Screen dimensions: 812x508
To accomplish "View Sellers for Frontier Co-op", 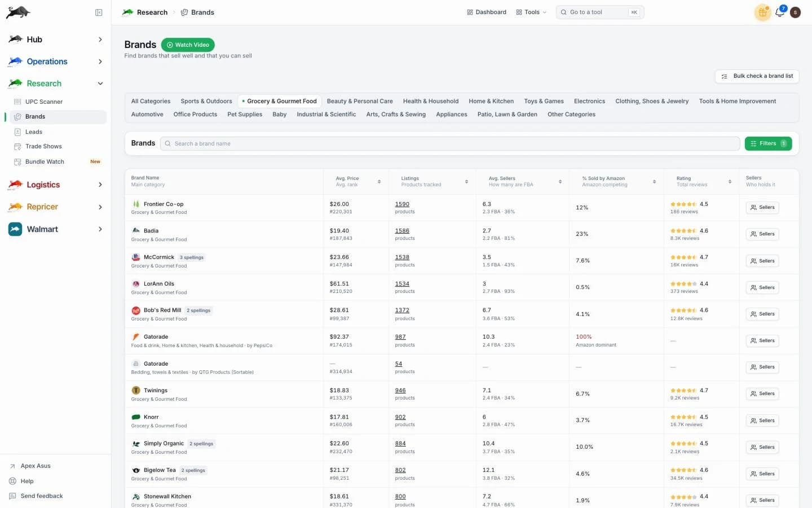I will pos(762,207).
